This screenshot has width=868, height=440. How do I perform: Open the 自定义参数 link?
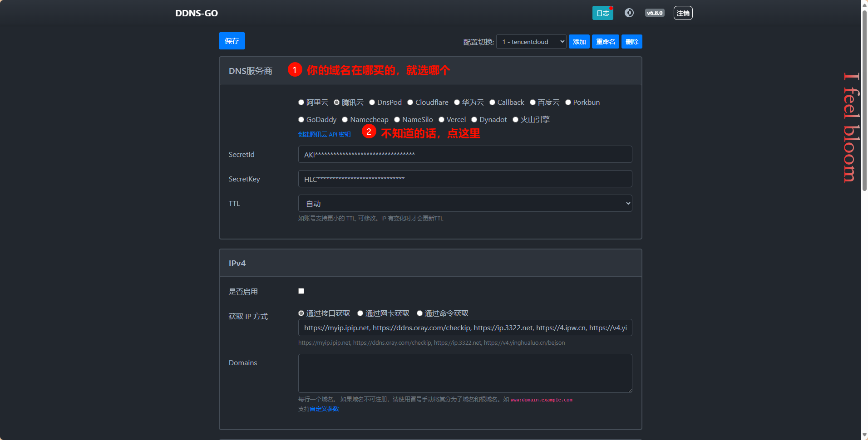pyautogui.click(x=324, y=409)
